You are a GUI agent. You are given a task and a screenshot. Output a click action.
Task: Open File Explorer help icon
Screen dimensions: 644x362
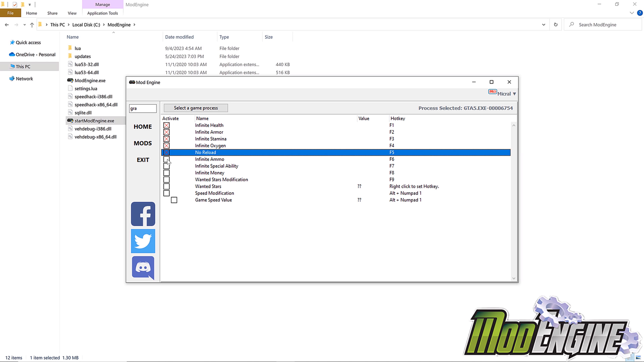coord(640,13)
